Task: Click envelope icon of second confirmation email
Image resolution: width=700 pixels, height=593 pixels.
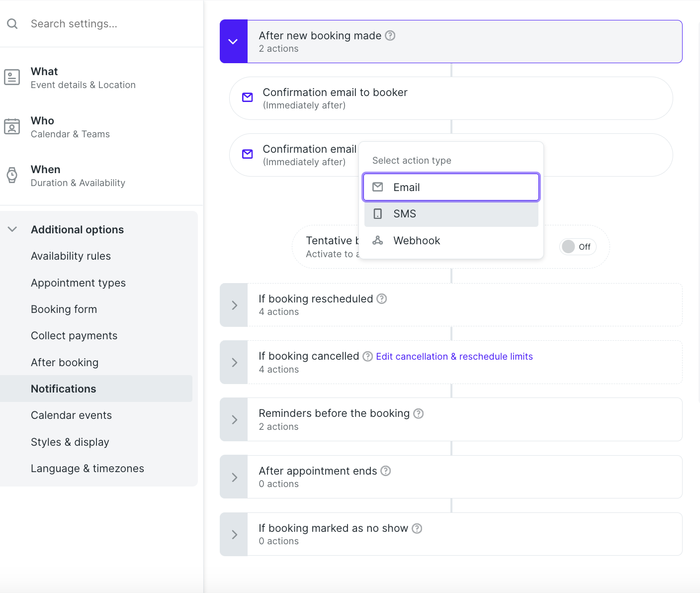Action: click(x=248, y=154)
